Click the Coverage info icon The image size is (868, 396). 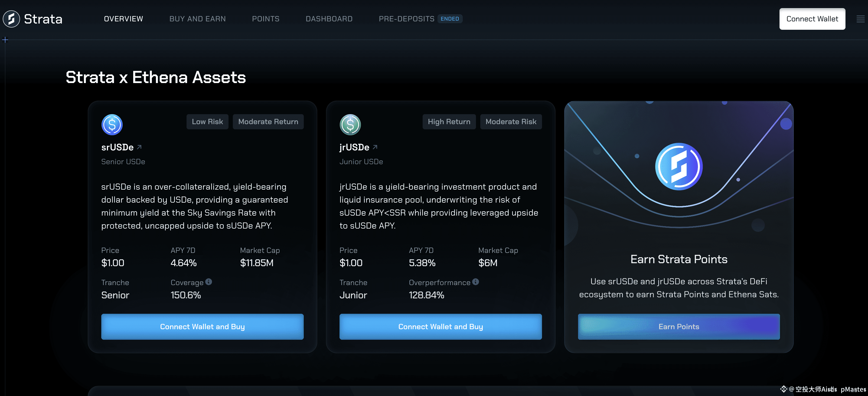208,282
